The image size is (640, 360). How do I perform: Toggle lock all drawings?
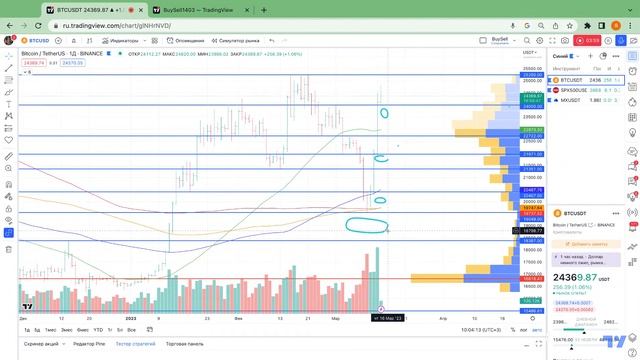(9, 209)
